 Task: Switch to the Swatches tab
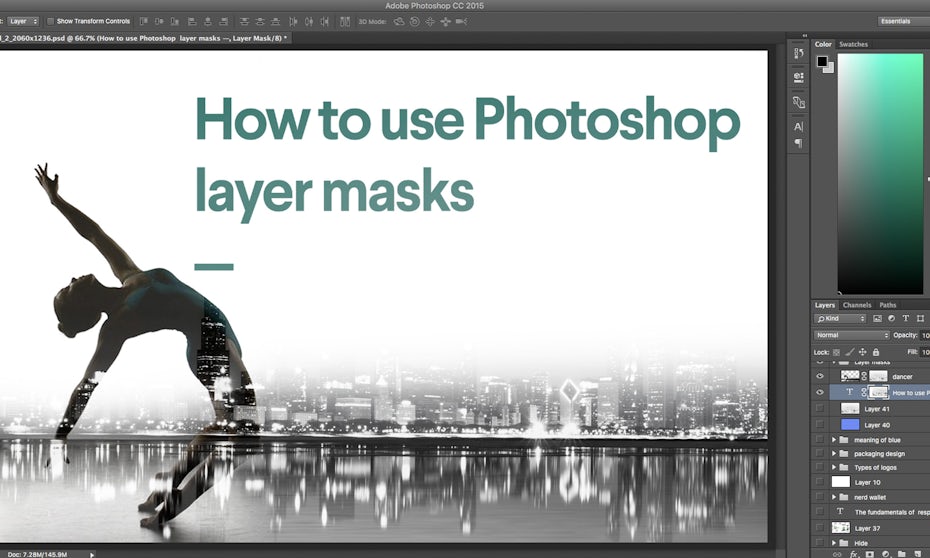[x=853, y=44]
